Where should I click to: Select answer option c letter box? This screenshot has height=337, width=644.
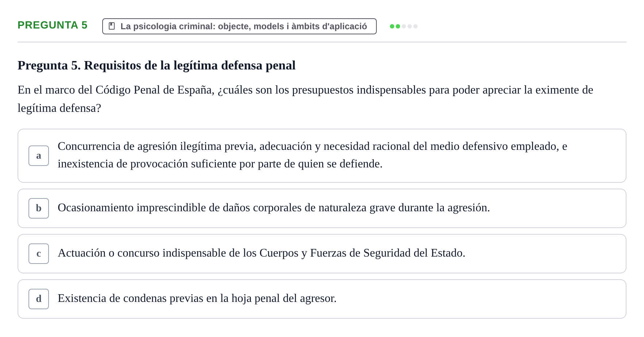pos(39,254)
